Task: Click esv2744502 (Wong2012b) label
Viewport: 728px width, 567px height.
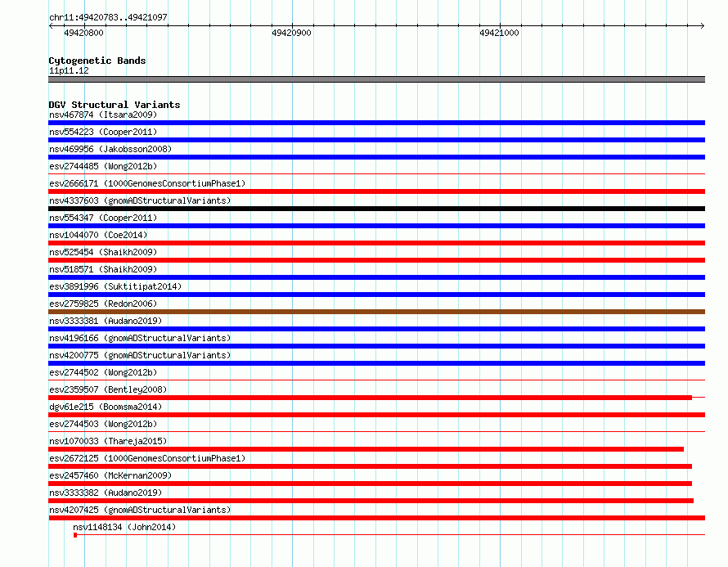Action: coord(103,372)
